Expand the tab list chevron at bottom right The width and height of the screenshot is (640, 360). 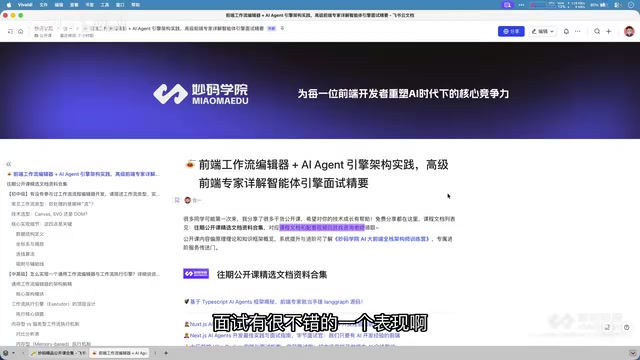[632, 353]
